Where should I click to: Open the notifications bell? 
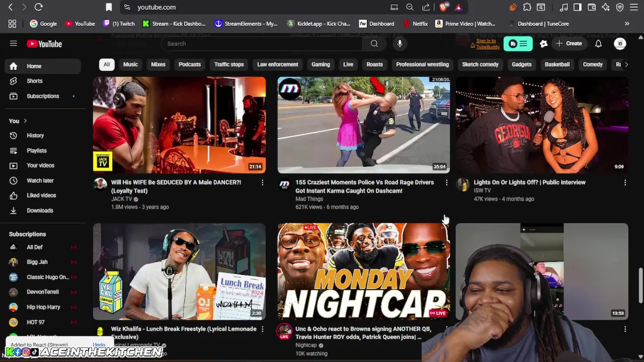[598, 44]
